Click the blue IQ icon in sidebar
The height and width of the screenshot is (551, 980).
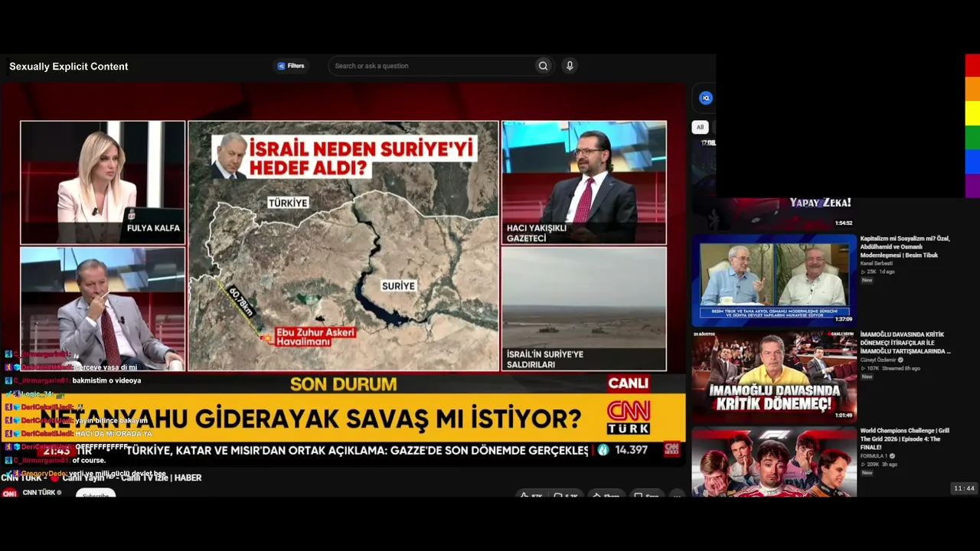click(706, 98)
